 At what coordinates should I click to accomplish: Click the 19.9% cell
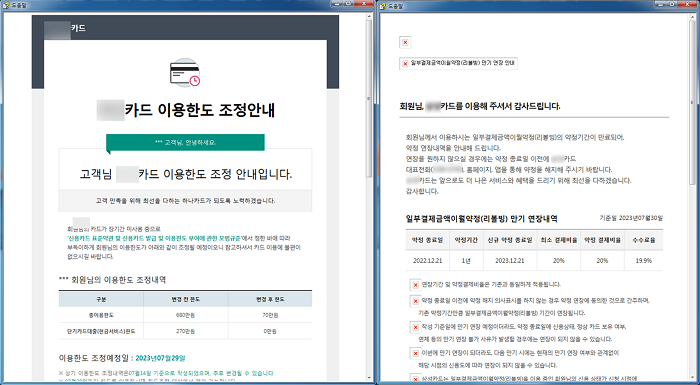coord(644,260)
